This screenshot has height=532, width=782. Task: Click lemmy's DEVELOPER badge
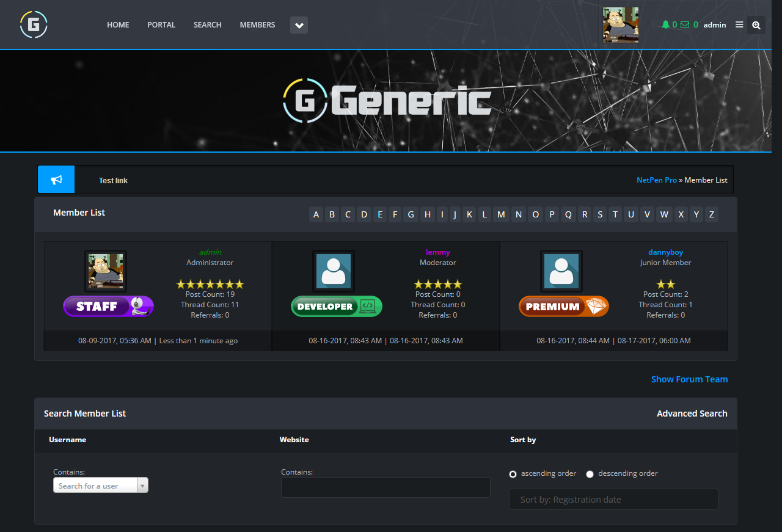(x=336, y=306)
